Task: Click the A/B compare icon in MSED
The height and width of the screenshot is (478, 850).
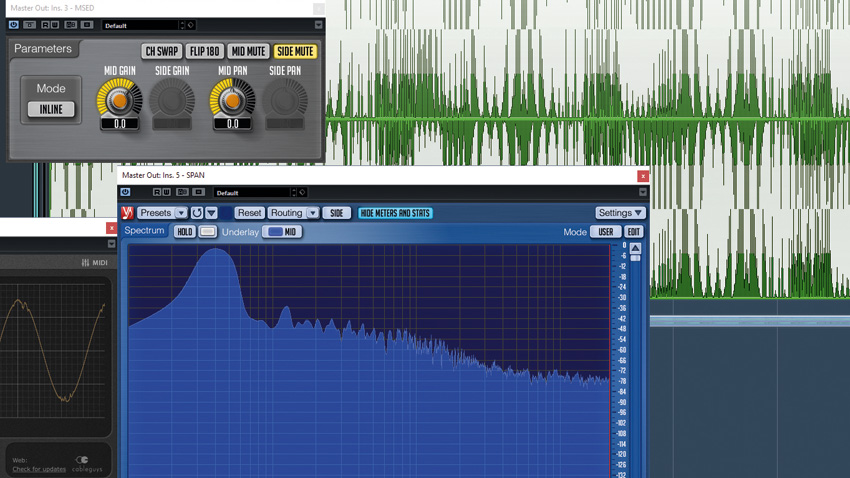Action: point(70,25)
